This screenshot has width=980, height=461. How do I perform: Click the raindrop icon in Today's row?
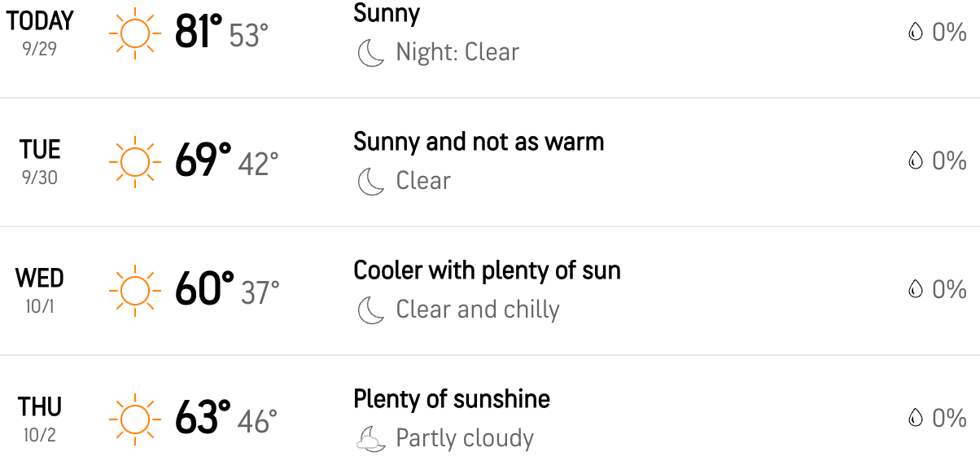(x=916, y=32)
